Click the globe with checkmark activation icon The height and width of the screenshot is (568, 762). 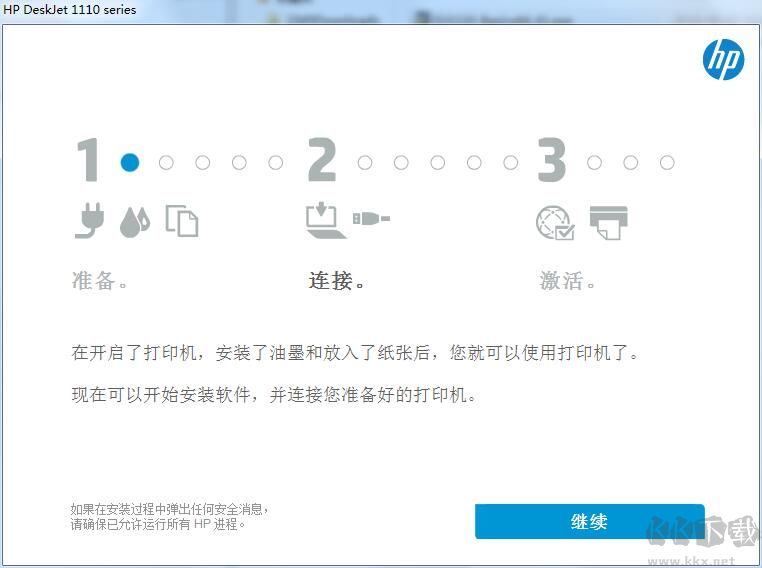[555, 223]
